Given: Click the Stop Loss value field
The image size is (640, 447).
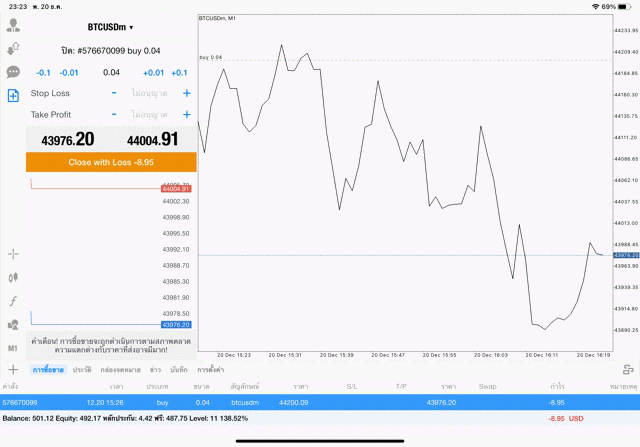Looking at the screenshot, I should pyautogui.click(x=150, y=93).
